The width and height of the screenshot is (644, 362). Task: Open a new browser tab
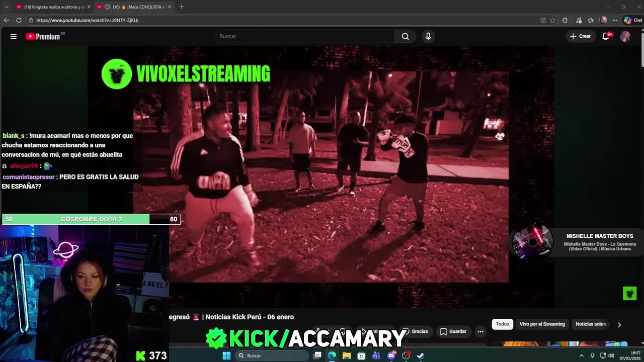182,7
